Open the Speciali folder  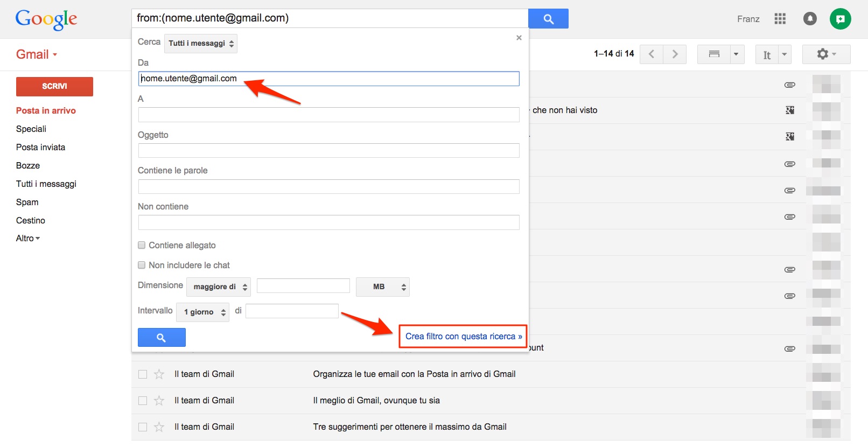(x=31, y=129)
